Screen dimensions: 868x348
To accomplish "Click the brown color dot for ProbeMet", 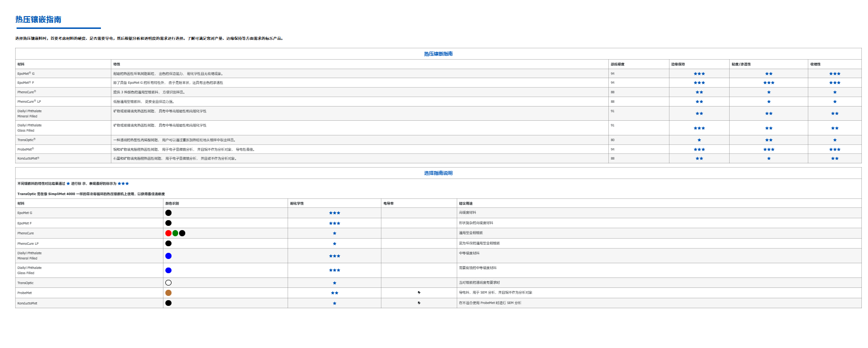I will 168,293.
